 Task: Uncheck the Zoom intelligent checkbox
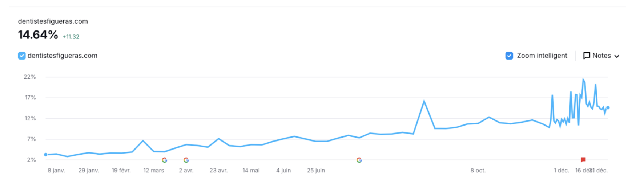pyautogui.click(x=509, y=56)
